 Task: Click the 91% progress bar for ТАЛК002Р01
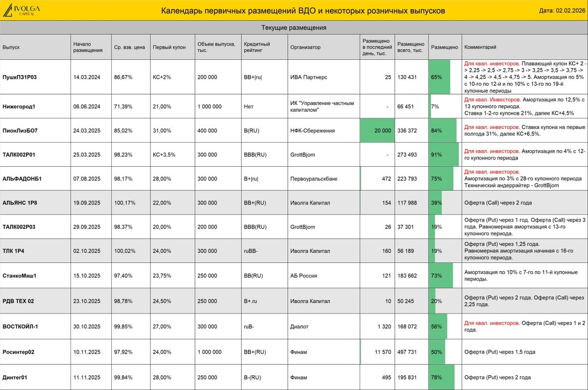[x=444, y=155]
